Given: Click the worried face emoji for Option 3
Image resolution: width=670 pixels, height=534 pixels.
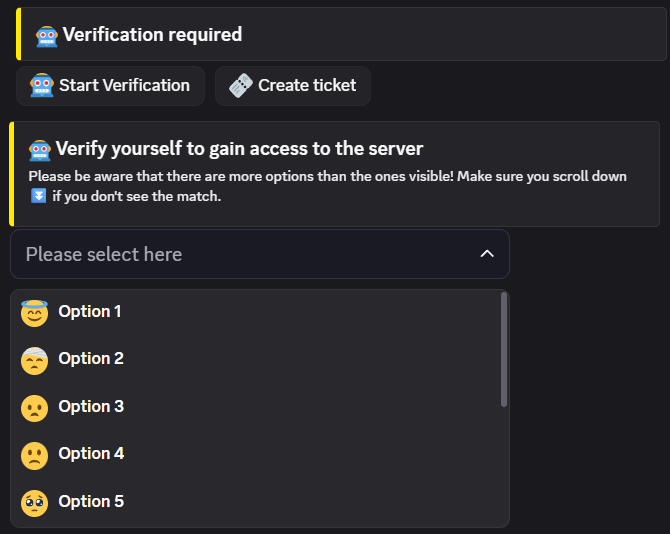Looking at the screenshot, I should click(x=34, y=408).
